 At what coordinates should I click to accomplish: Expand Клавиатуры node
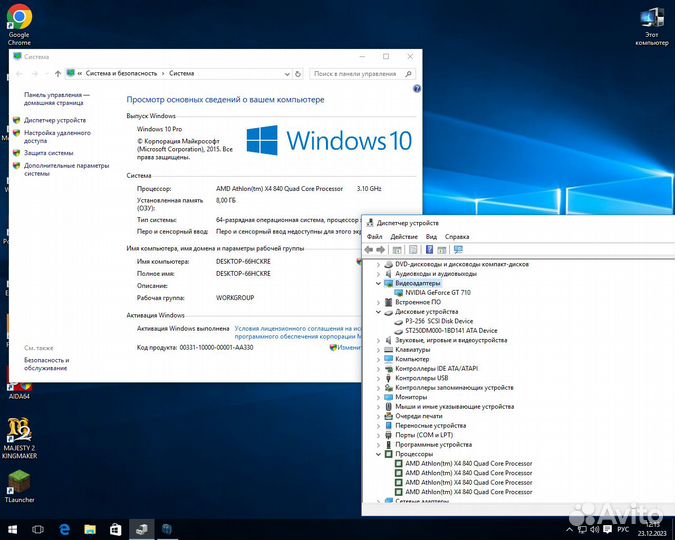[x=378, y=350]
